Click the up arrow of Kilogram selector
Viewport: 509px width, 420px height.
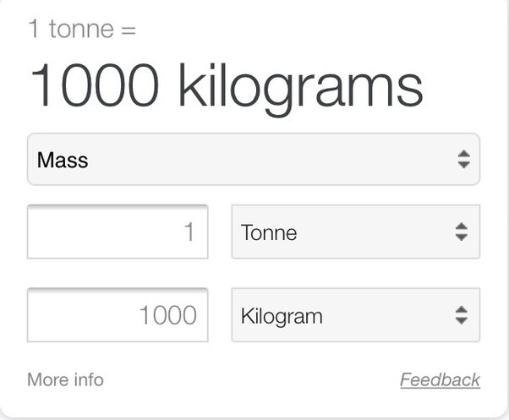point(462,310)
